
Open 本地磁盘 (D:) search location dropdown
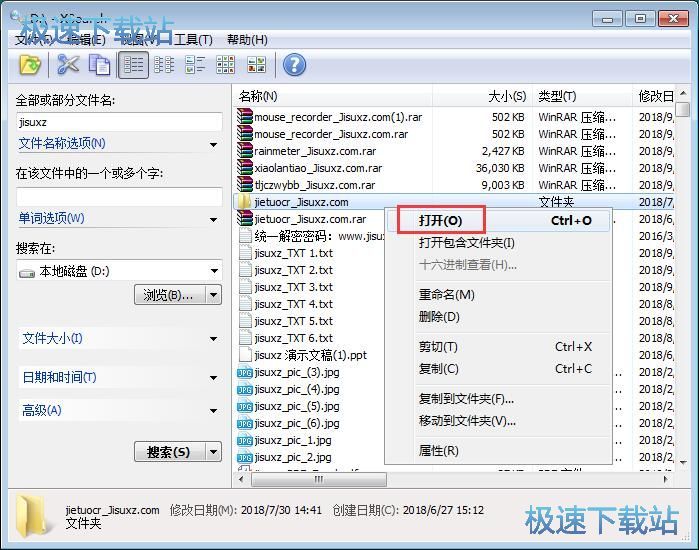point(214,271)
